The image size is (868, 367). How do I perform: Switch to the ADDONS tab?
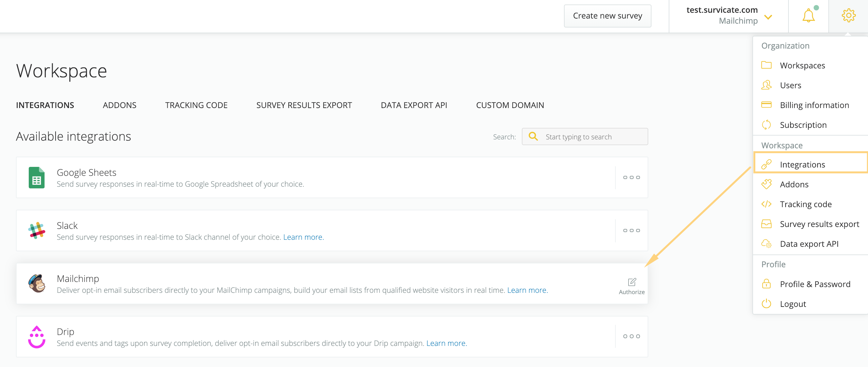[x=119, y=105]
